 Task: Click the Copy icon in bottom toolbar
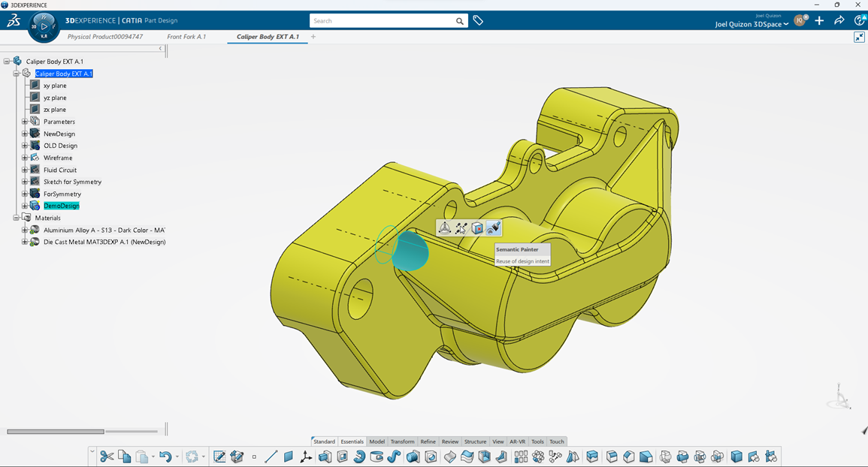tap(124, 456)
